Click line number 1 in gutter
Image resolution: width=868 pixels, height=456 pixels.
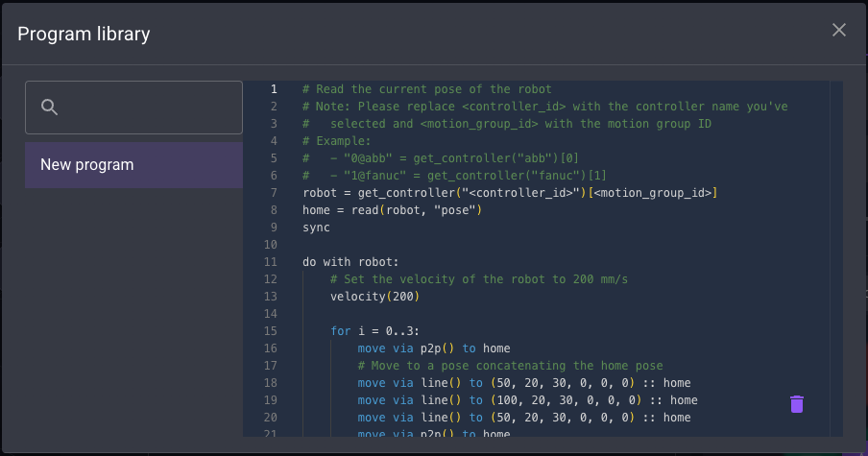(x=273, y=89)
